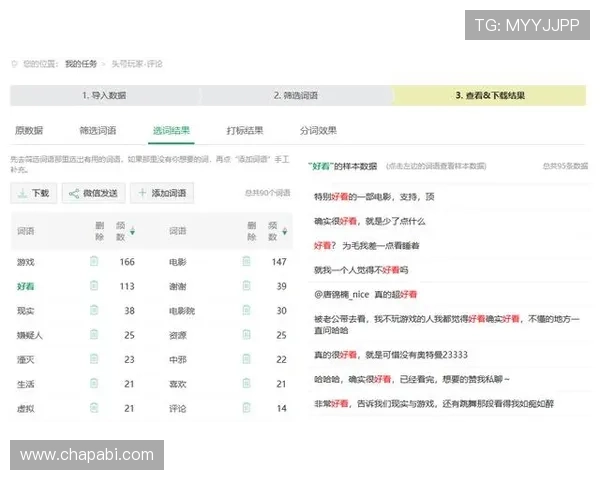Click the 微信发送 button
The height and width of the screenshot is (480, 600).
pos(94,193)
